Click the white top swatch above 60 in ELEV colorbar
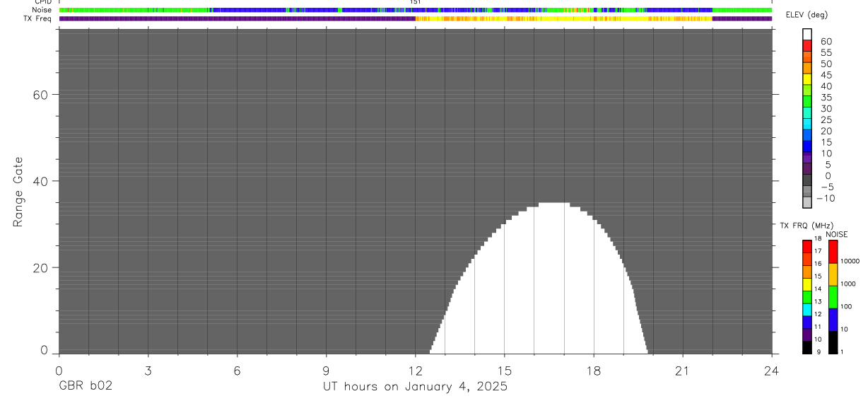 [807, 35]
